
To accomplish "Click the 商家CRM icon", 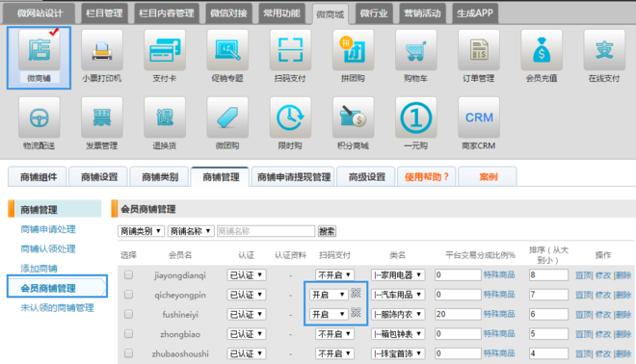I will coord(479,117).
